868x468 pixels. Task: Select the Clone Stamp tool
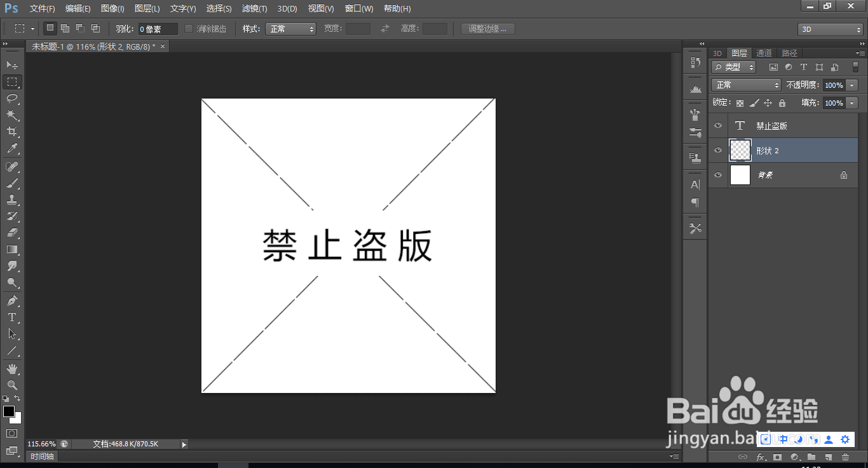(x=12, y=200)
